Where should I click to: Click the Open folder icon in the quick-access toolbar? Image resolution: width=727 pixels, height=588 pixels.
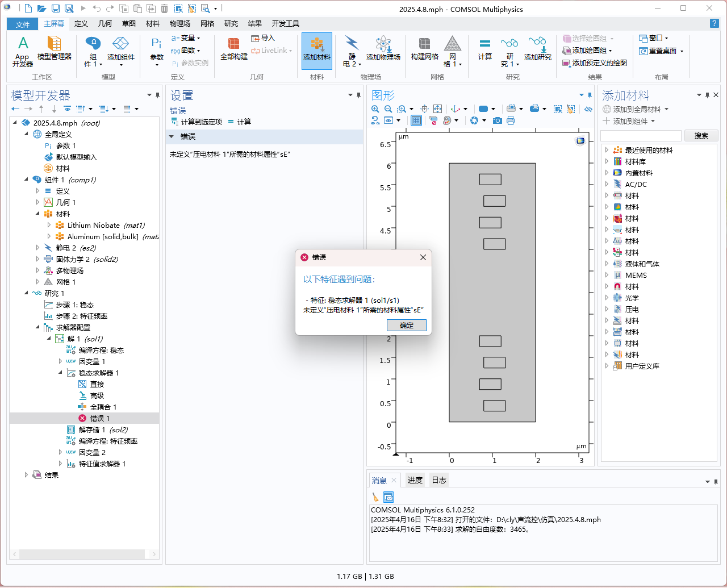coord(42,9)
